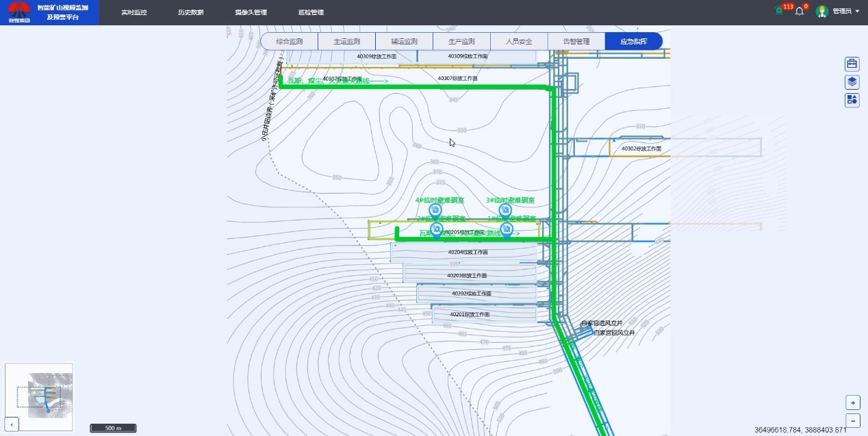
Task: Click the notification bell icon
Action: click(x=799, y=12)
